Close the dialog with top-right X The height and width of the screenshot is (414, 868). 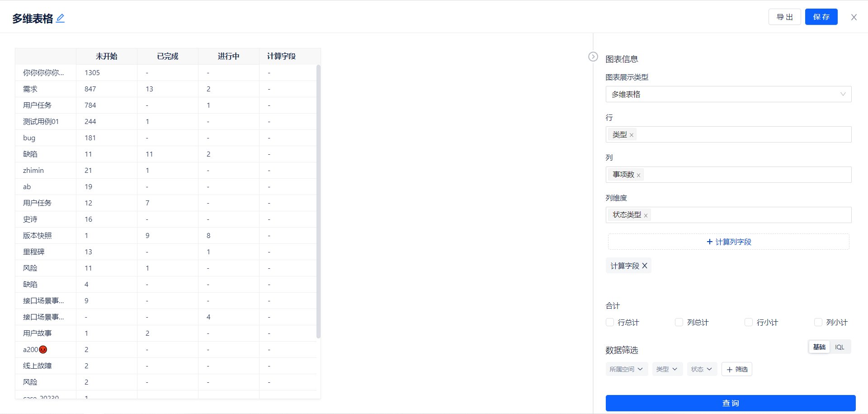854,17
